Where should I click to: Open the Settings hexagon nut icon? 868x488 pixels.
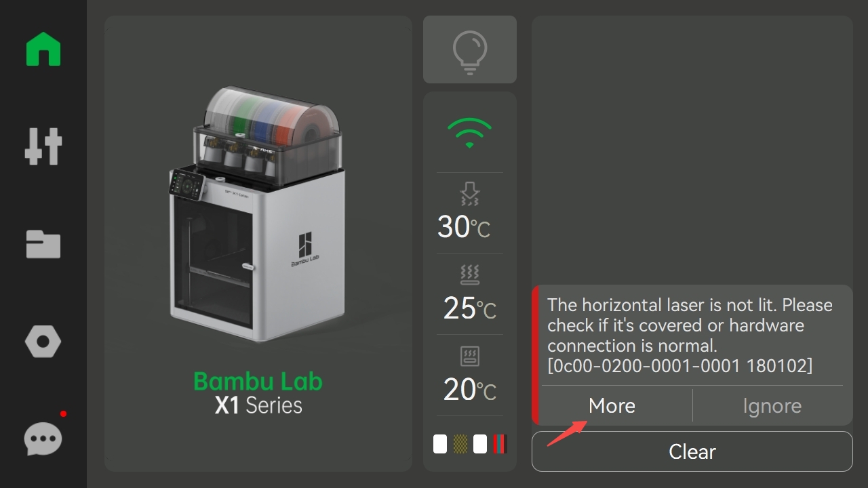tap(43, 341)
